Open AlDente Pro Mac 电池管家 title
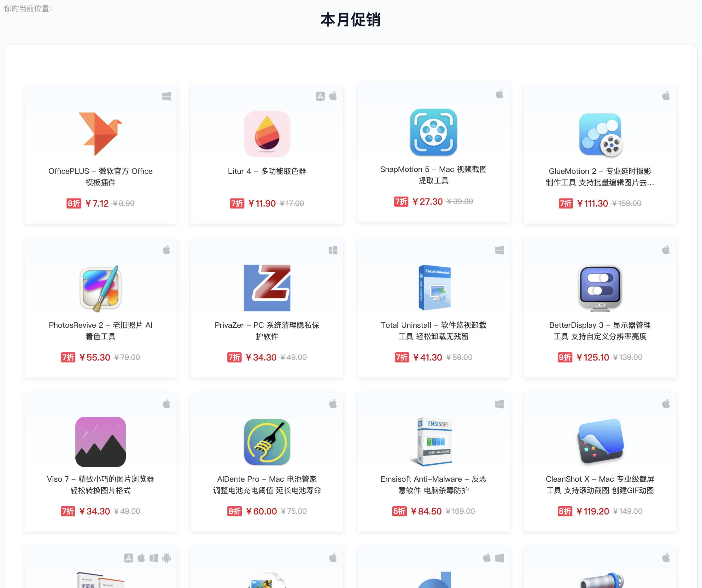The width and height of the screenshot is (702, 588). pos(267,484)
